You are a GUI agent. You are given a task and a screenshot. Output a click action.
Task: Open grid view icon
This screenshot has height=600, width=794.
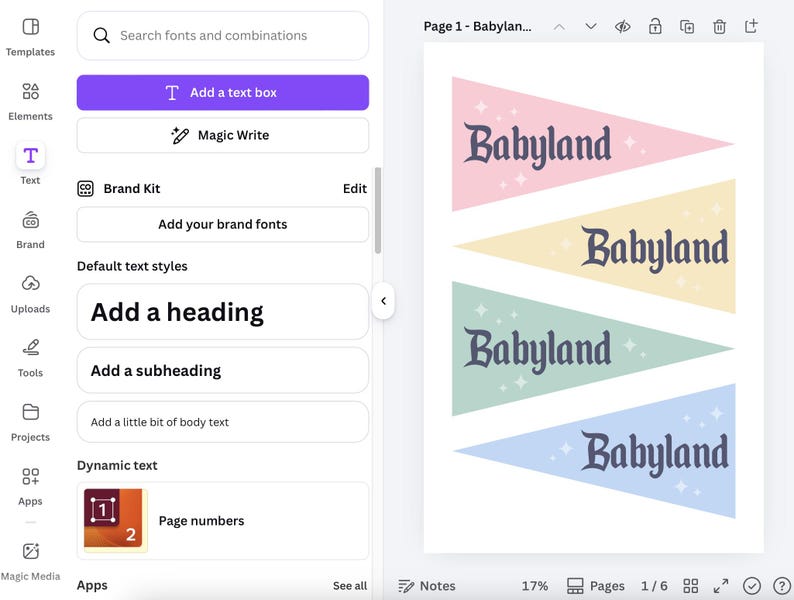691,586
